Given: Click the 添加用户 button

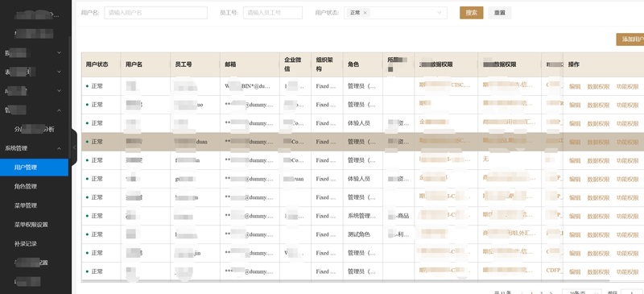Looking at the screenshot, I should [630, 39].
